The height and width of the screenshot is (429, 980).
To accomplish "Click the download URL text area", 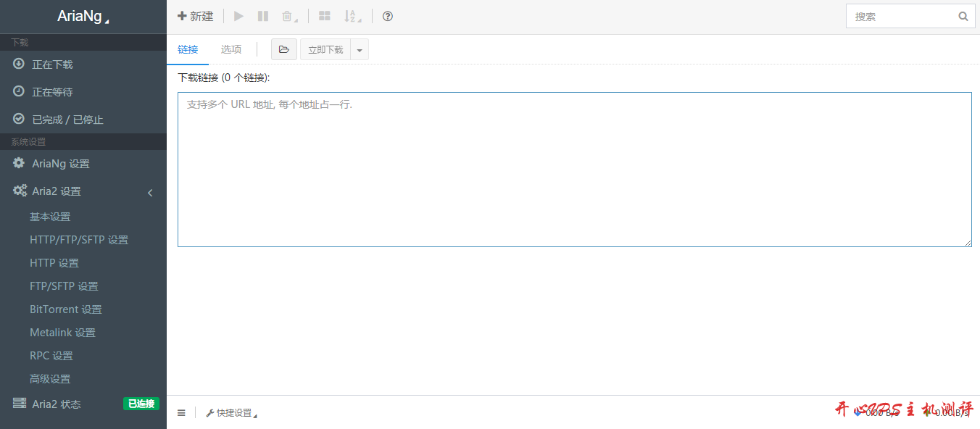I will 574,170.
